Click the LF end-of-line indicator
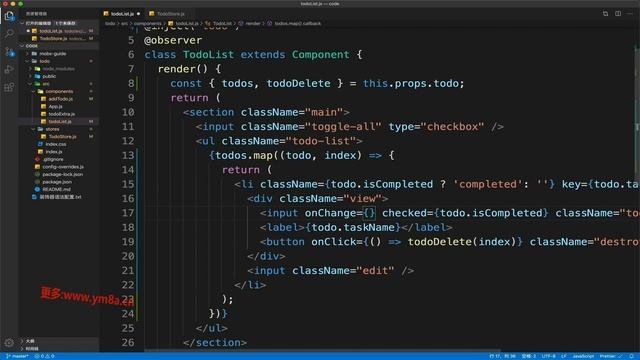This screenshot has width=640, height=360. point(564,356)
